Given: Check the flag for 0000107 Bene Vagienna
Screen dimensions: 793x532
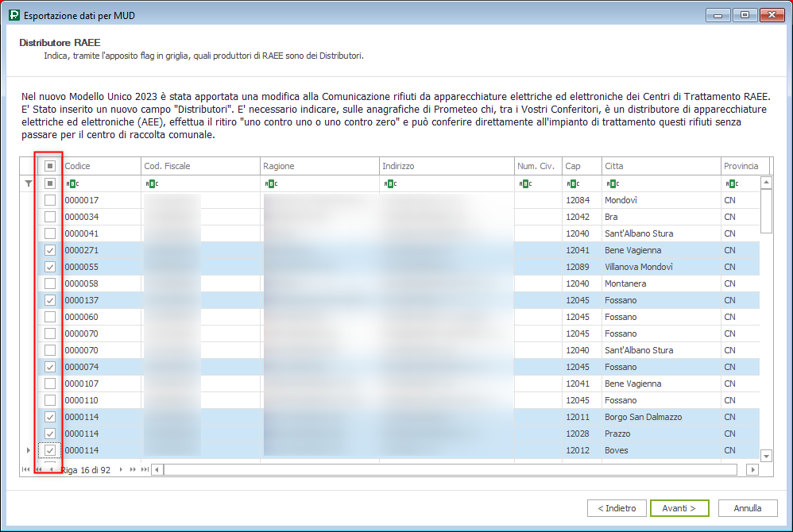Looking at the screenshot, I should pos(50,384).
